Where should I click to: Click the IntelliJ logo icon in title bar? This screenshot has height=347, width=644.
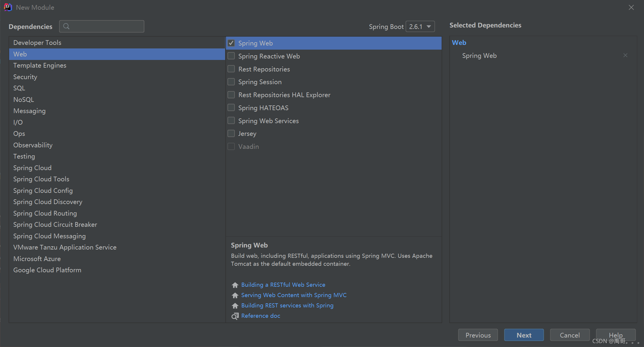(8, 7)
